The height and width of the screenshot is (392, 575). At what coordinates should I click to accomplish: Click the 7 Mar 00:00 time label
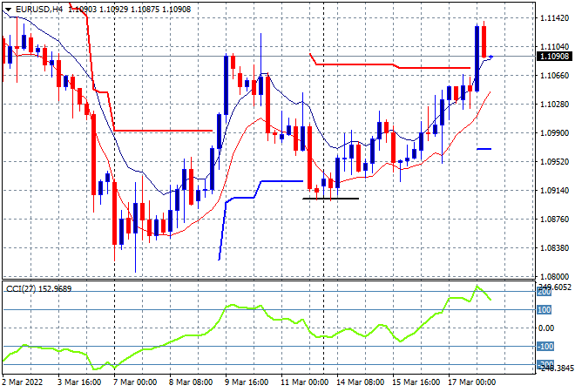pyautogui.click(x=135, y=382)
